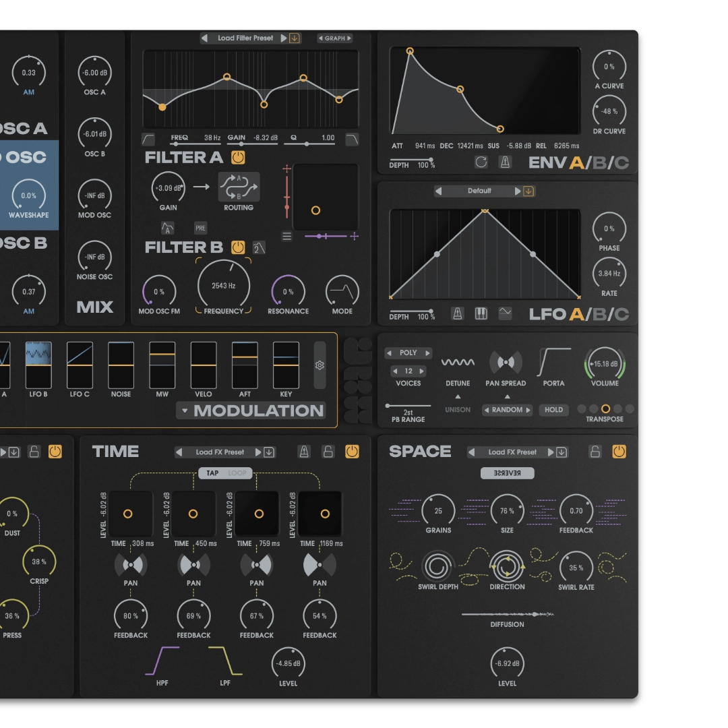Turn off the SPACE effect power

click(x=619, y=452)
